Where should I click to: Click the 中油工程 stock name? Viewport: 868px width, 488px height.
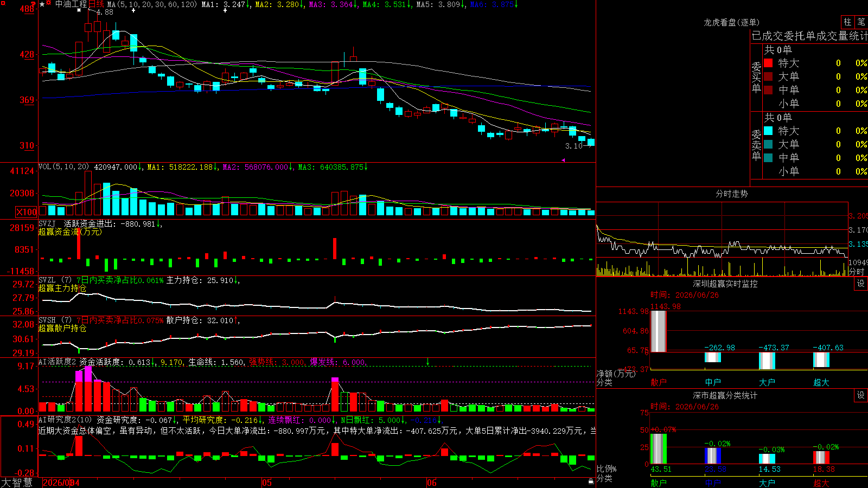pos(71,4)
